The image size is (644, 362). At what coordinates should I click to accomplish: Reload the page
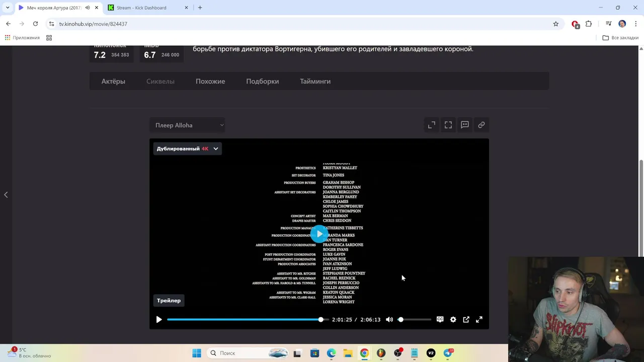point(35,24)
